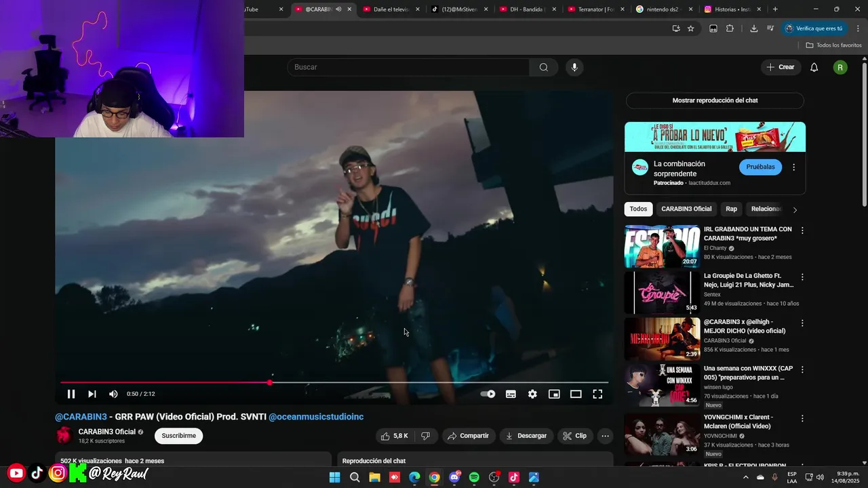The width and height of the screenshot is (868, 488).
Task: Click Mostrar reproducción del chat
Action: (x=715, y=100)
